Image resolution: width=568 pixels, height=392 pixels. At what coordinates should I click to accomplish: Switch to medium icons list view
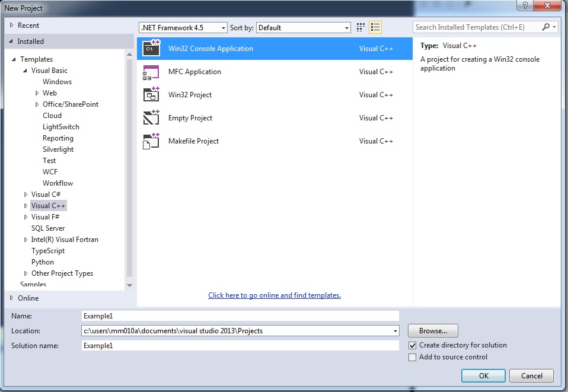(x=375, y=28)
